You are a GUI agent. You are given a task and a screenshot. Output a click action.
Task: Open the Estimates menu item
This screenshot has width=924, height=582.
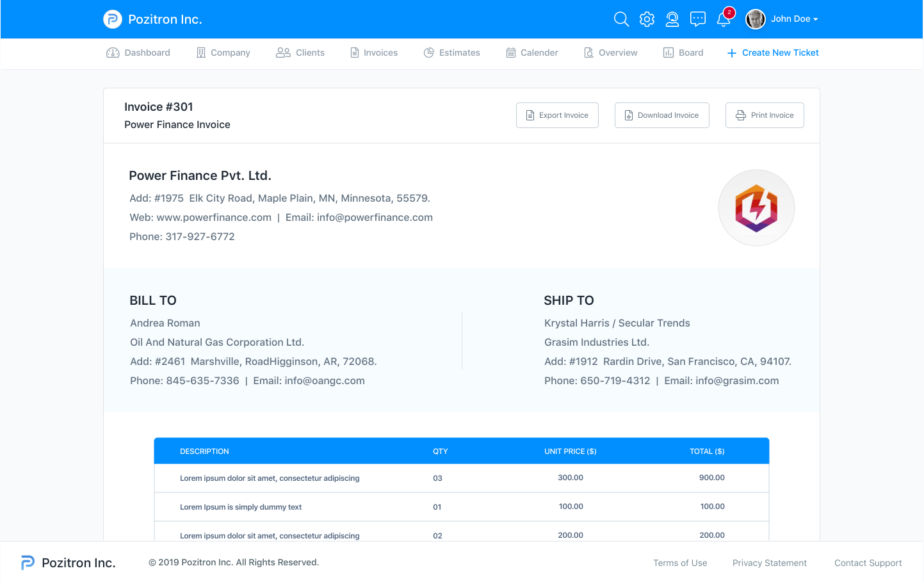point(452,53)
